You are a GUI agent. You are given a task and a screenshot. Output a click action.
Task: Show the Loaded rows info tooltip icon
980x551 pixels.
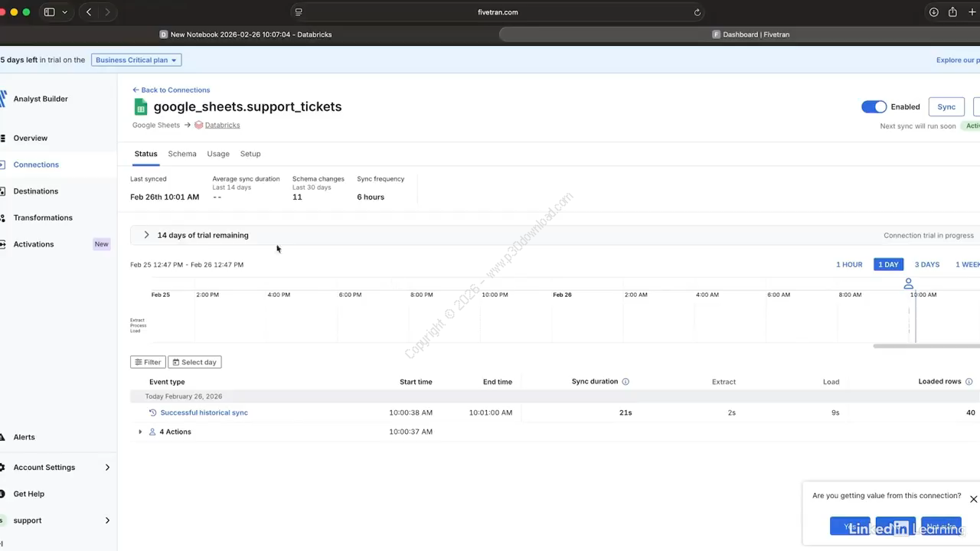coord(969,382)
